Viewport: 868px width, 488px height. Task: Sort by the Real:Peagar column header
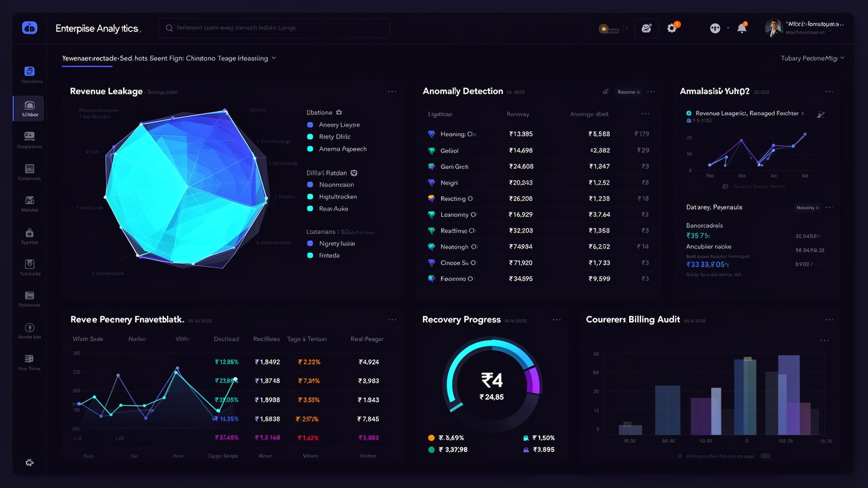tap(367, 339)
